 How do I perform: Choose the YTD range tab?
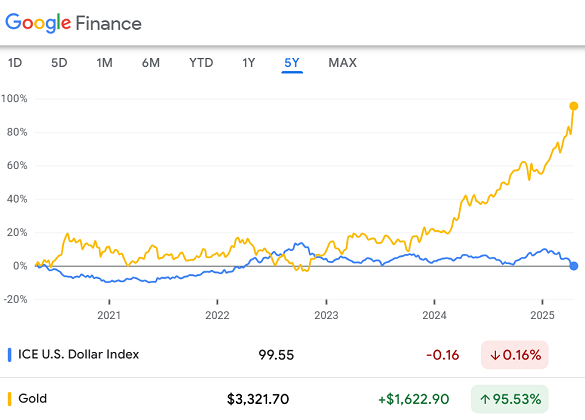pyautogui.click(x=201, y=63)
